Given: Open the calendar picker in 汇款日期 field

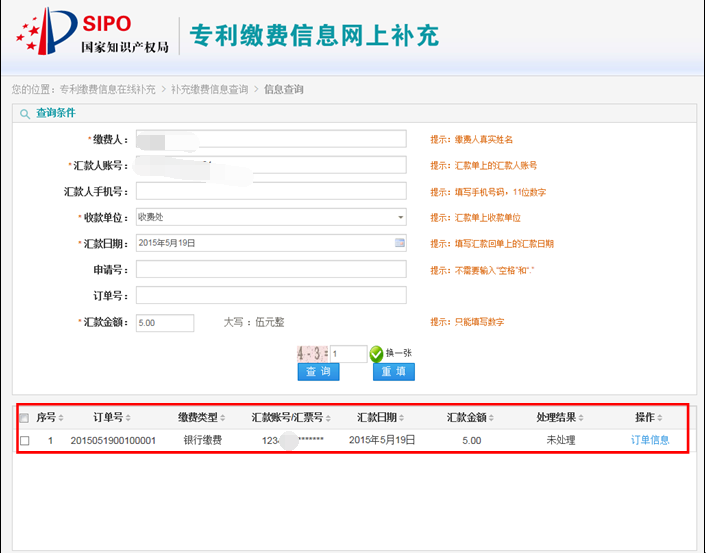Looking at the screenshot, I should tap(399, 243).
